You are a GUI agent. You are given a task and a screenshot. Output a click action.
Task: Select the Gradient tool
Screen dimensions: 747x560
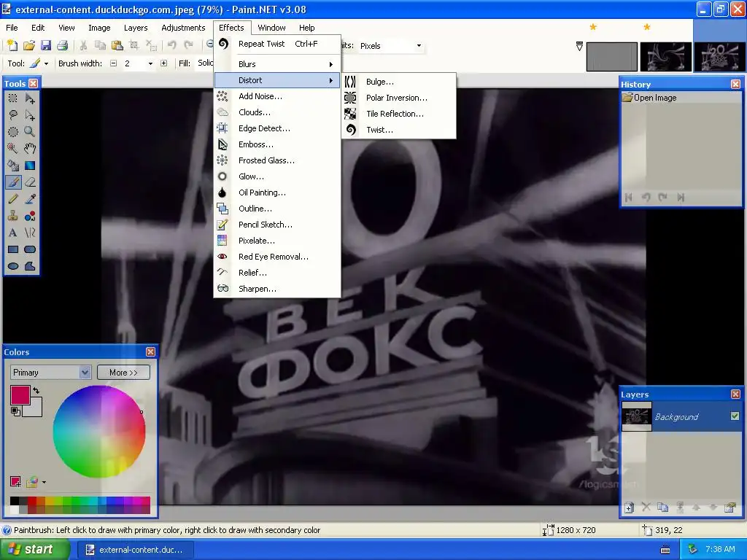29,166
